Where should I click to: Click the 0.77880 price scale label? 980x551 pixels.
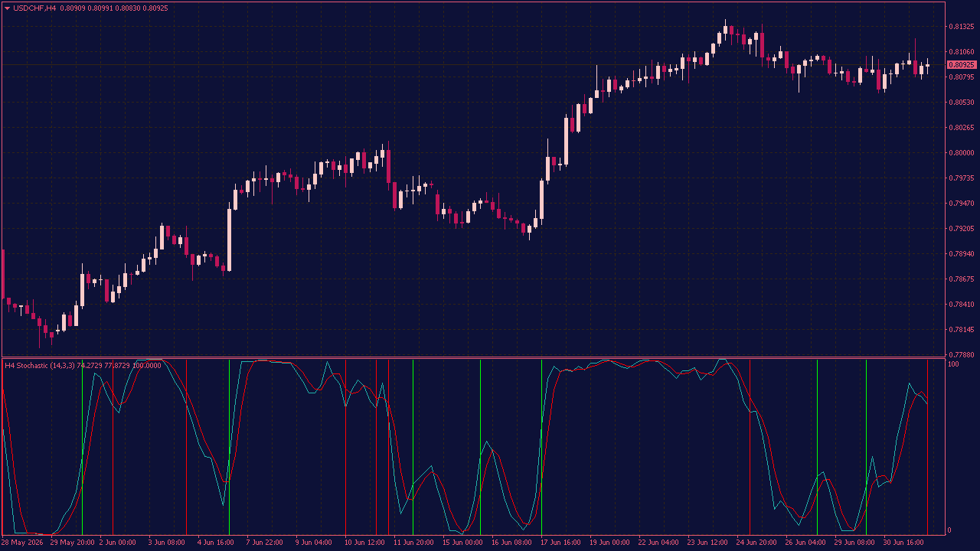961,355
